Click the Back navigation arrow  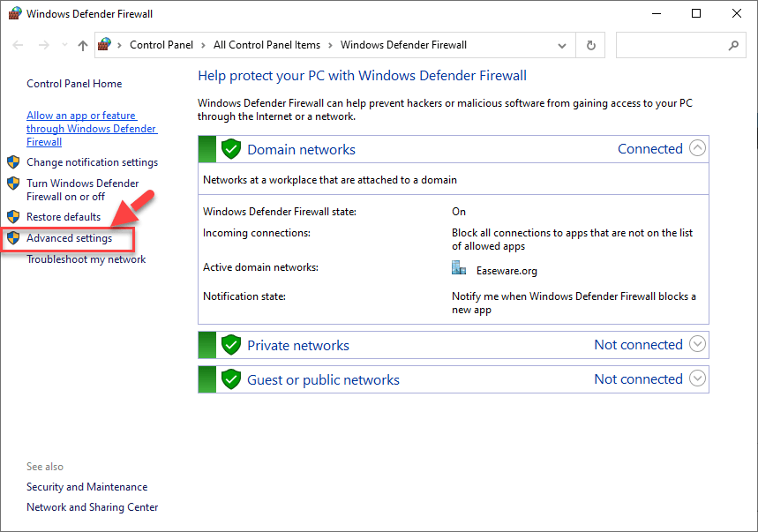click(18, 45)
